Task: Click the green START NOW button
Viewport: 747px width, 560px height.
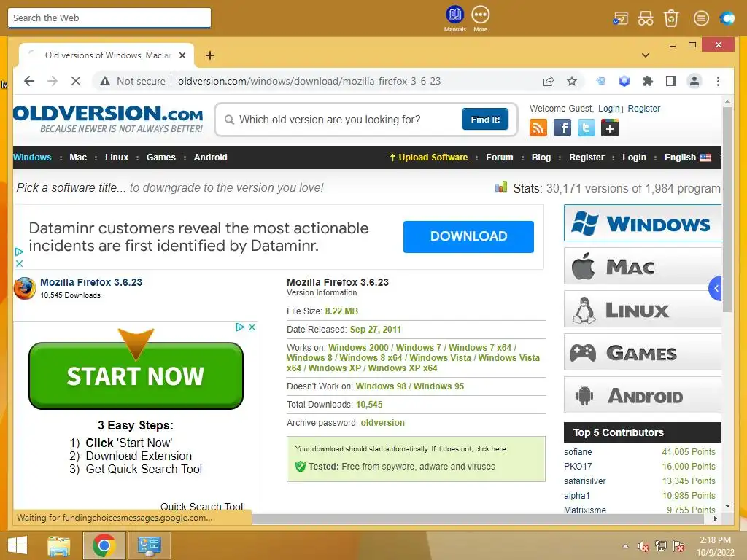Action: coord(136,376)
